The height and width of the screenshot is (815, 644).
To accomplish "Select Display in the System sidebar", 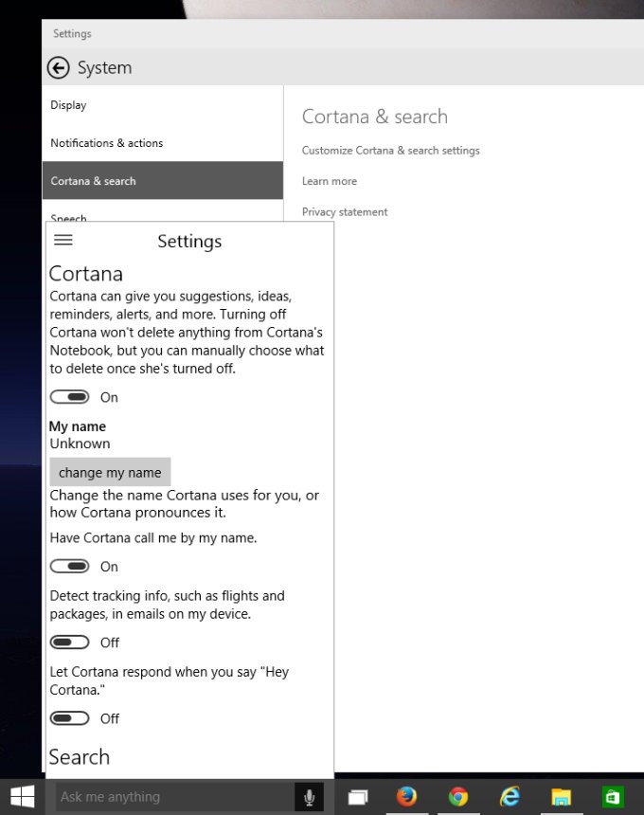I will (163, 105).
